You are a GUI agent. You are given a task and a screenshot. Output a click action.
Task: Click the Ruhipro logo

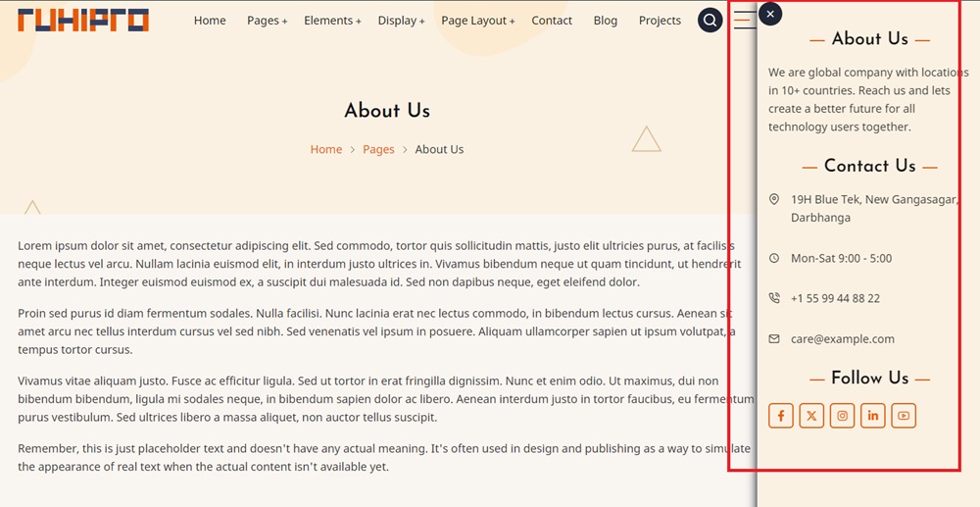pyautogui.click(x=83, y=21)
